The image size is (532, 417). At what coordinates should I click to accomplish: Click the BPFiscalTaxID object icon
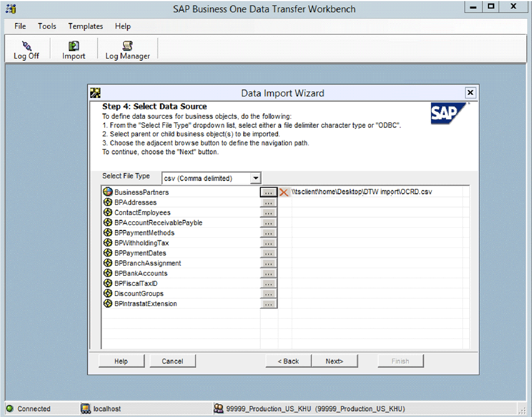108,283
